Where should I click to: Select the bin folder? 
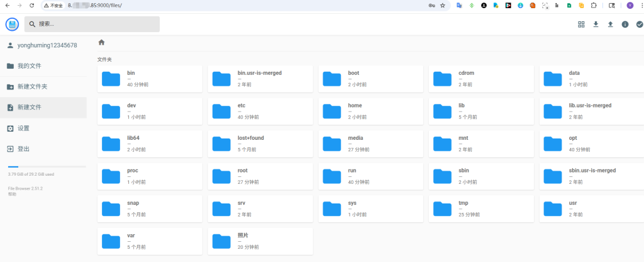(x=150, y=79)
